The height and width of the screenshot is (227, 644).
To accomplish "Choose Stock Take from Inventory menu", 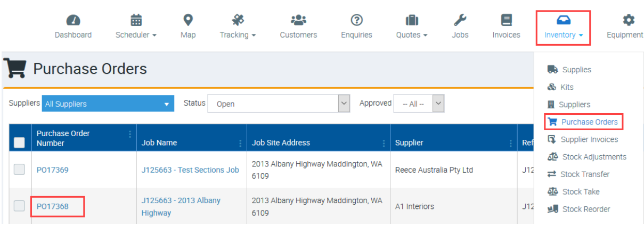I will [581, 191].
